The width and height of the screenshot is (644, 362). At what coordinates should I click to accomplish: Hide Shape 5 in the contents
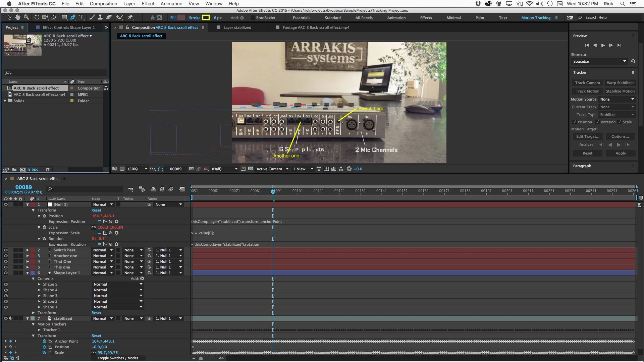5,284
